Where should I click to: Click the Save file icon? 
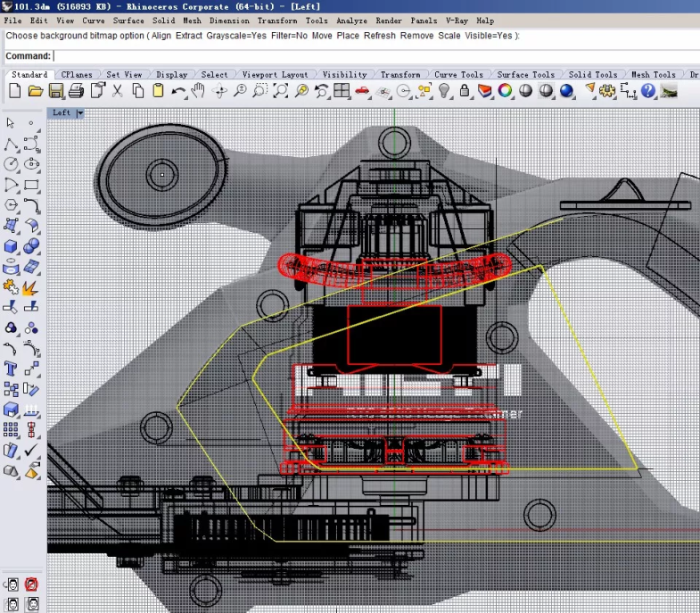[55, 91]
